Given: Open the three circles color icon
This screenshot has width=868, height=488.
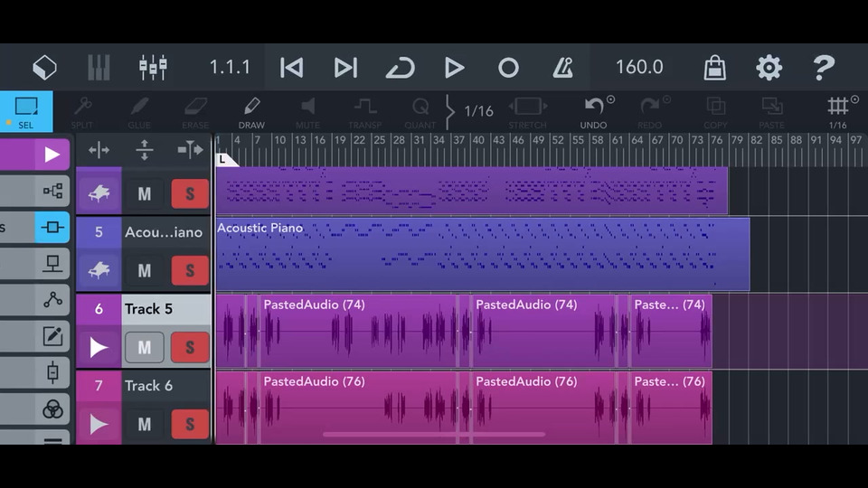Looking at the screenshot, I should click(x=52, y=410).
